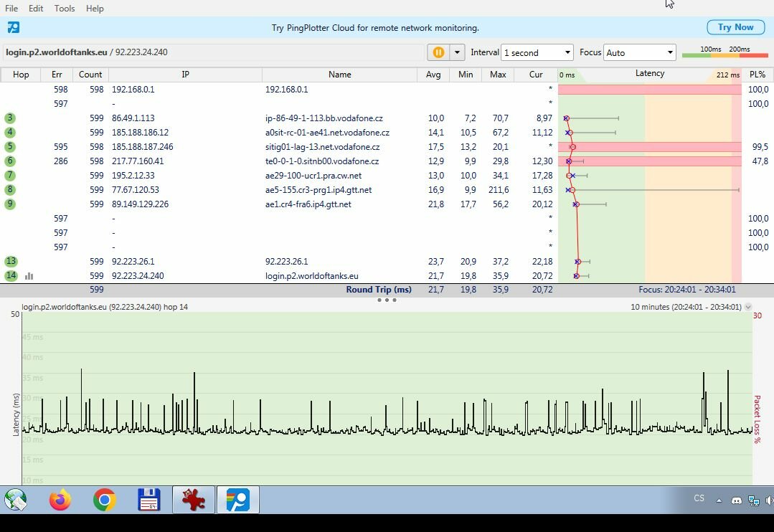Screen dimensions: 774x532
Task: Switch to PingPlotter taskbar icon
Action: pos(238,500)
